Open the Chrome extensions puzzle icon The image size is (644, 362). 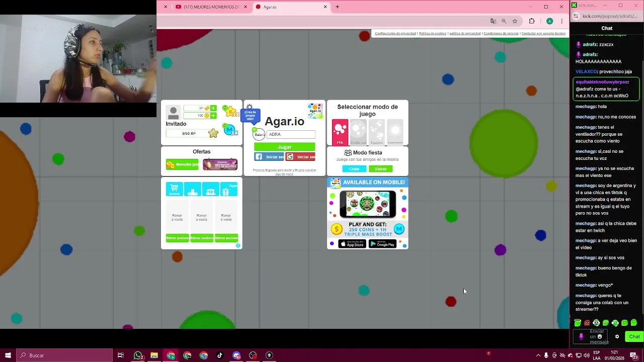[x=531, y=21]
